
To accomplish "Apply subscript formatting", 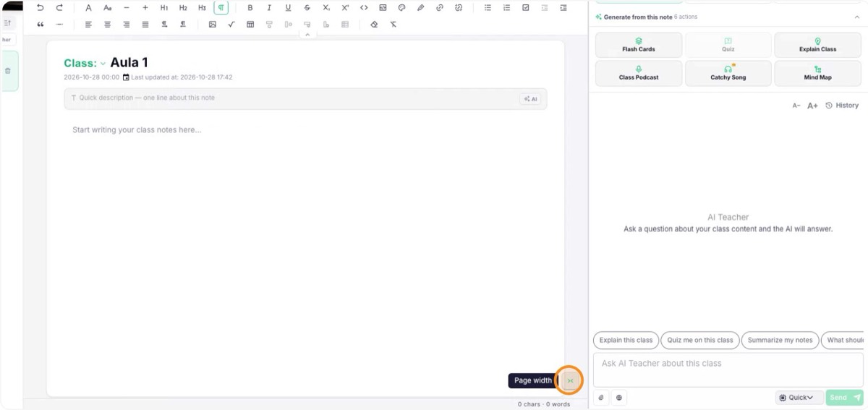I will [326, 7].
